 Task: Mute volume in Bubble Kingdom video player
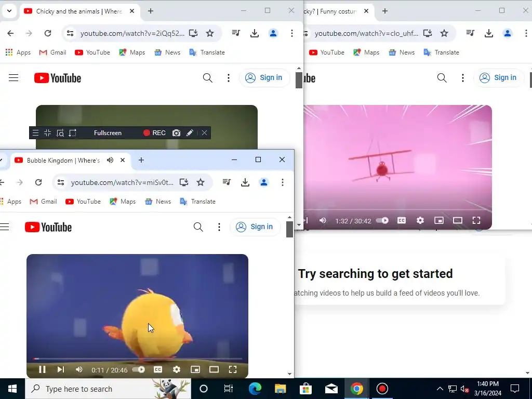pyautogui.click(x=79, y=369)
